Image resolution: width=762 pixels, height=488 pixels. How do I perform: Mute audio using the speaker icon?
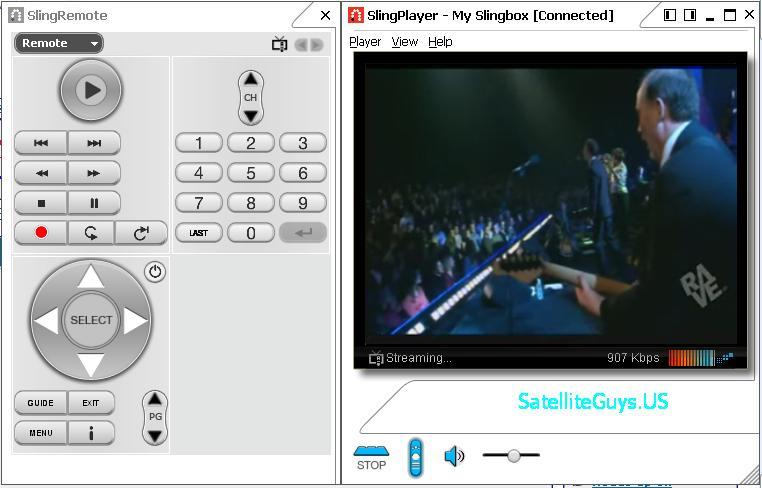point(454,456)
